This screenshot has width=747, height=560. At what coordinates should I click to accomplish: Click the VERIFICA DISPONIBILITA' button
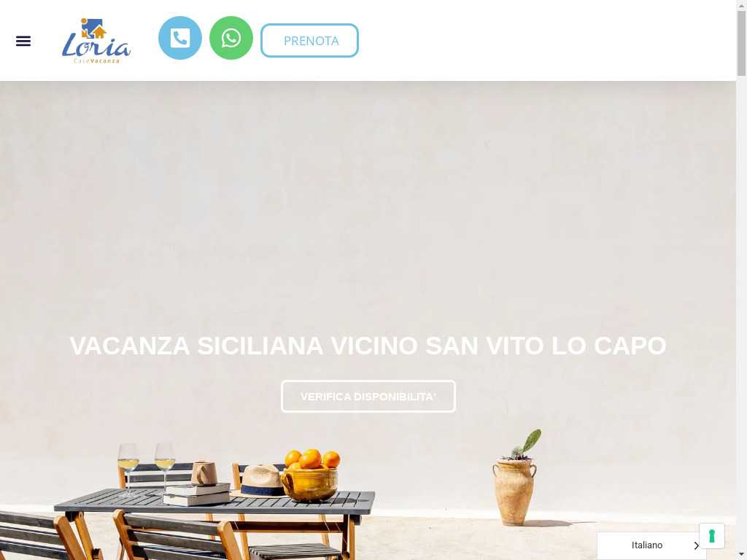pyautogui.click(x=368, y=396)
